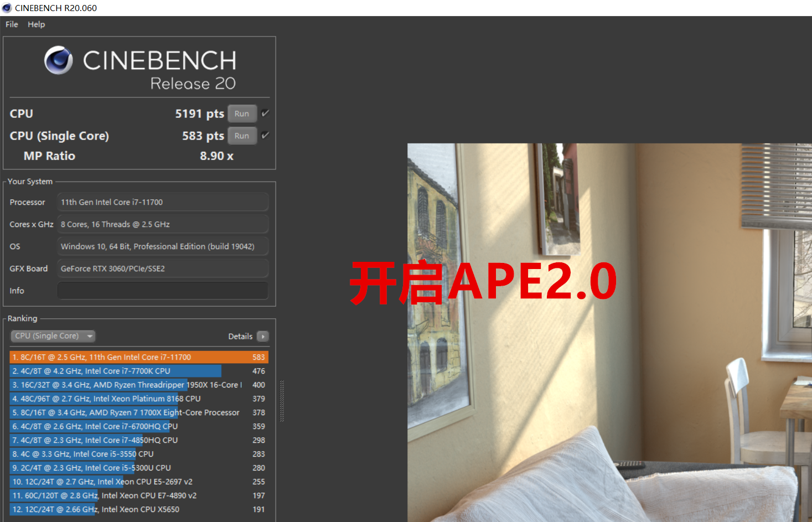Image resolution: width=812 pixels, height=522 pixels.
Task: Select ranking row 1 Core i7-11700
Action: pos(139,357)
